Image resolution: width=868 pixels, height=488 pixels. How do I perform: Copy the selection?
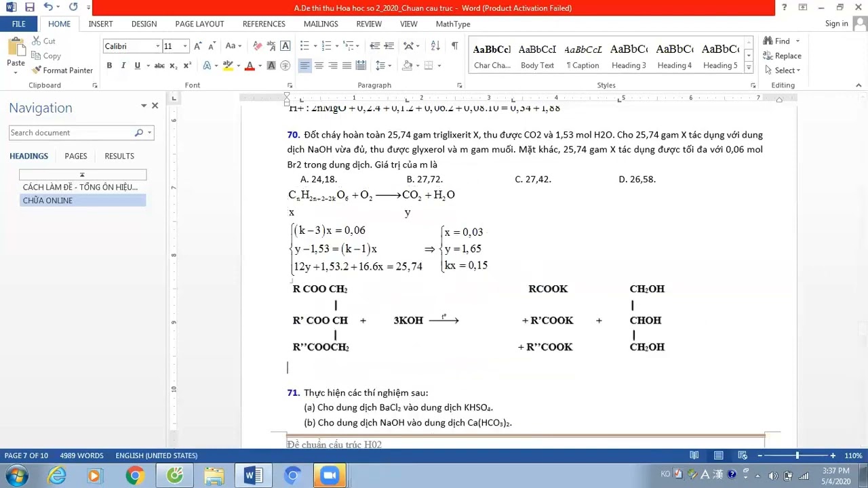pyautogui.click(x=45, y=56)
